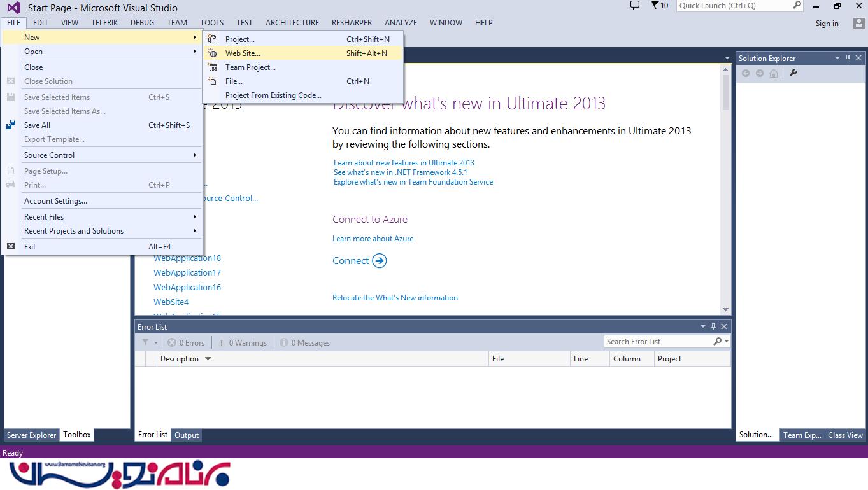Click the notifications flag icon

(655, 6)
